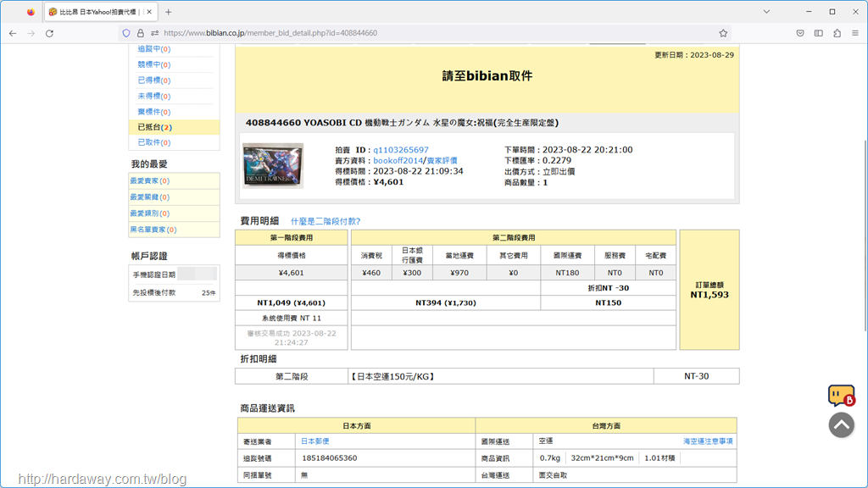Click the 折扣NT -30 cell
Image resolution: width=868 pixels, height=488 pixels.
click(x=609, y=288)
